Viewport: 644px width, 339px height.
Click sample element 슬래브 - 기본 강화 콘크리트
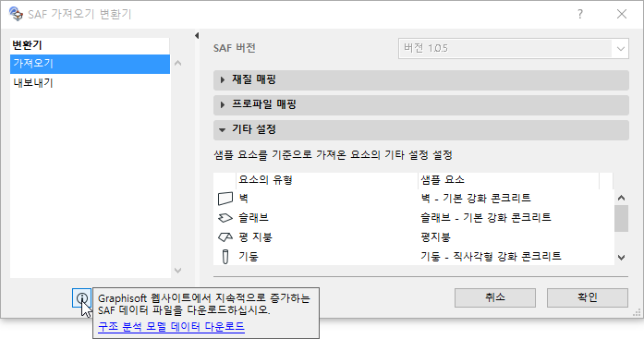point(485,218)
